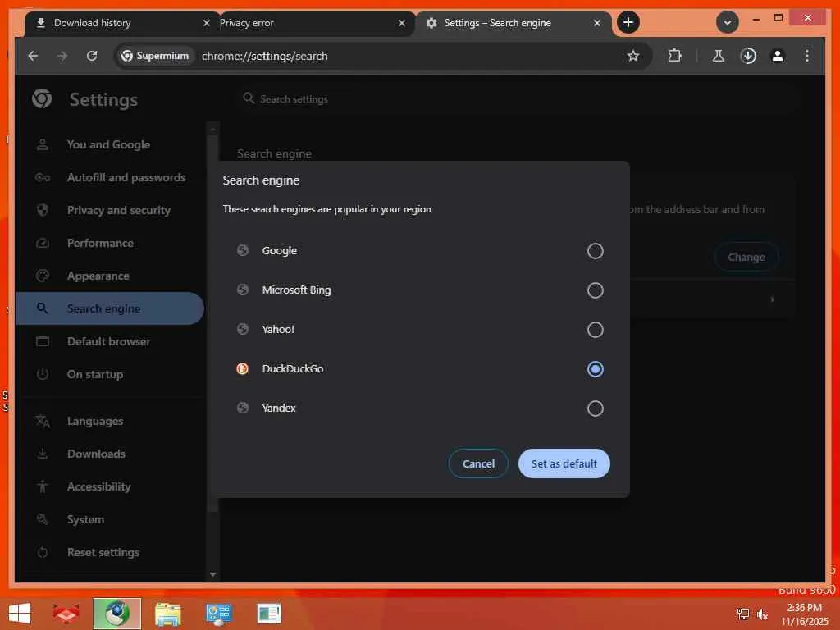Screen dimensions: 840x630
Task: Open the red taskbar app icon
Action: 66,614
